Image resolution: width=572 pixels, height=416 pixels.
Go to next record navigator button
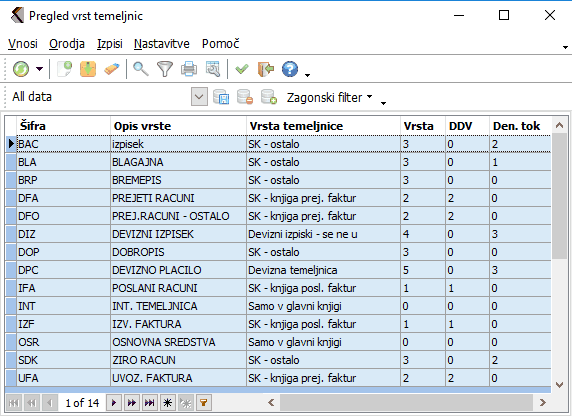[114, 403]
